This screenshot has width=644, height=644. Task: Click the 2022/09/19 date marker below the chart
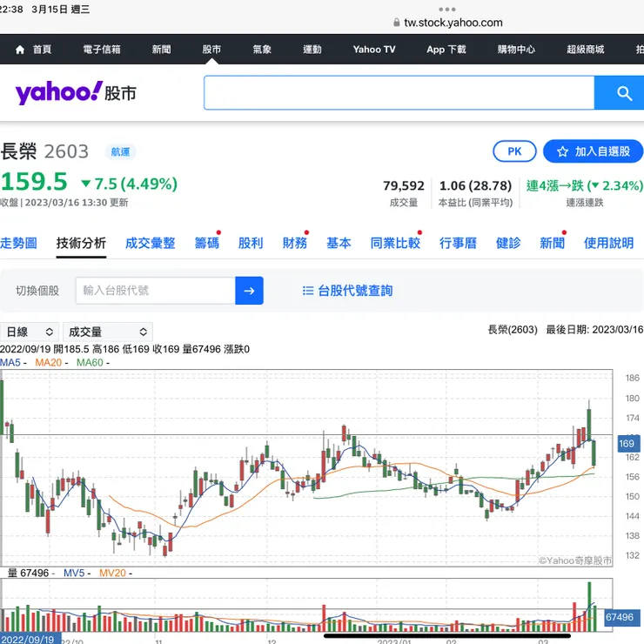tap(30, 639)
